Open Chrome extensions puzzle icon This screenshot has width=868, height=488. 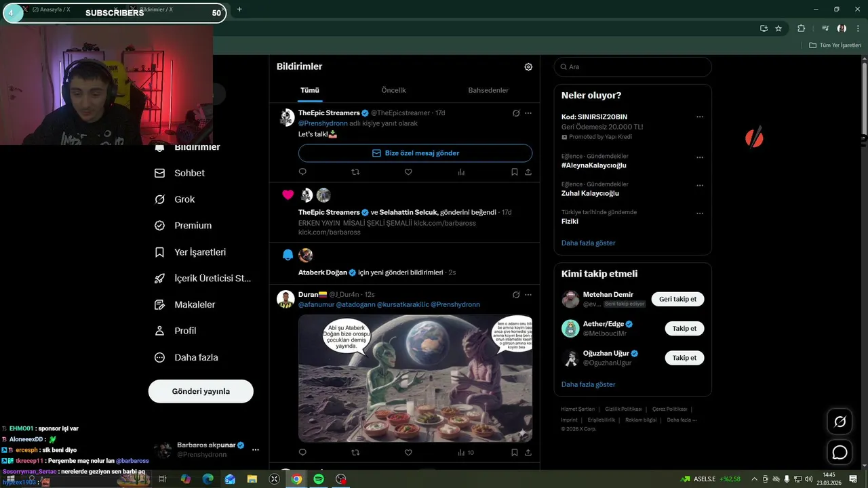pyautogui.click(x=801, y=28)
